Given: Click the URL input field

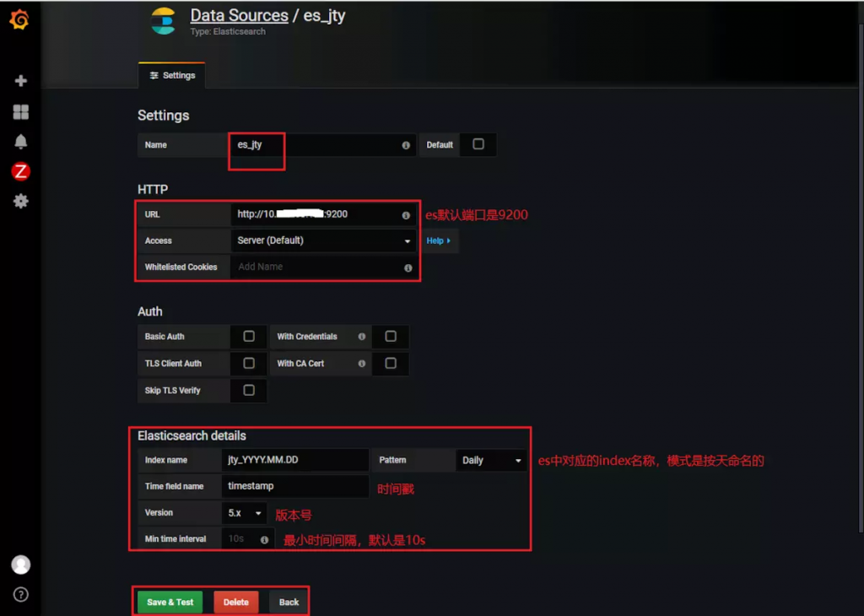Looking at the screenshot, I should 323,214.
